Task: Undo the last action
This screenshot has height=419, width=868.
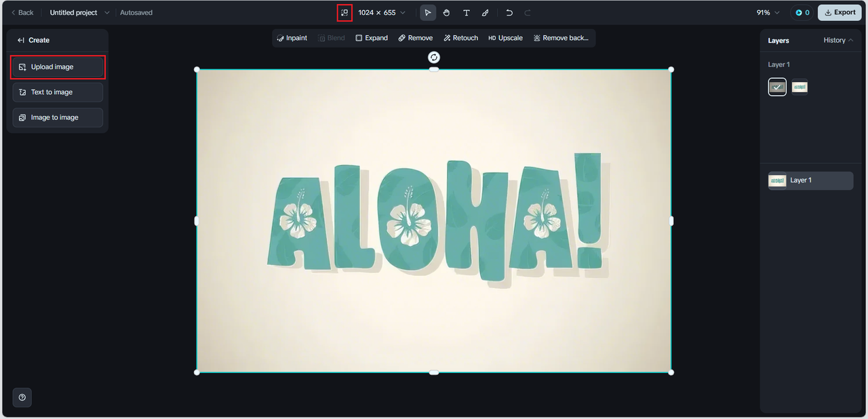Action: [509, 13]
